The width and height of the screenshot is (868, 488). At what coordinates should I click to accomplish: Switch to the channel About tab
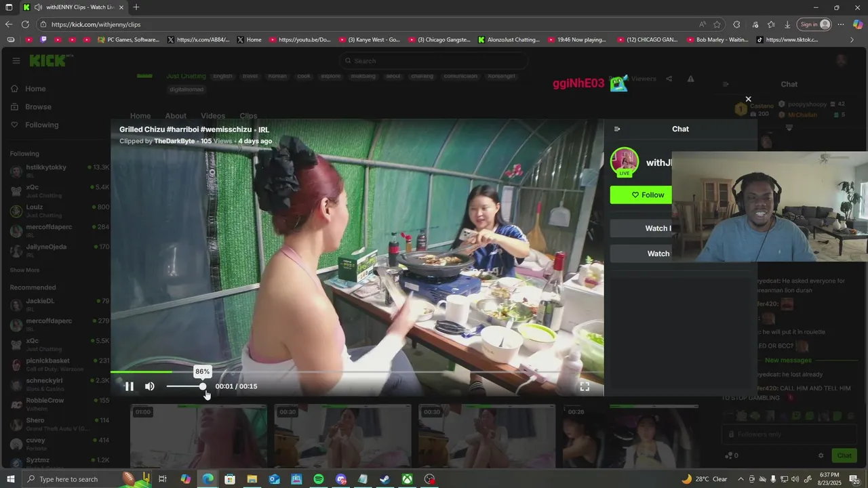click(x=176, y=116)
